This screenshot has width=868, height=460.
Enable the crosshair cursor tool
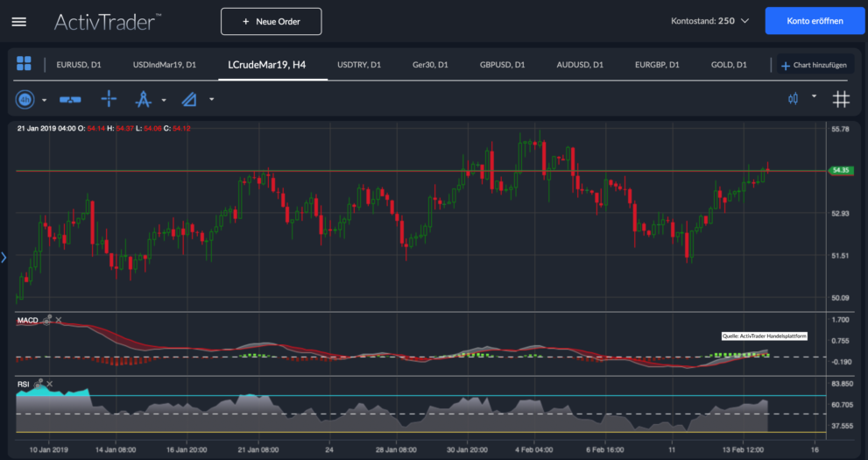click(x=109, y=100)
